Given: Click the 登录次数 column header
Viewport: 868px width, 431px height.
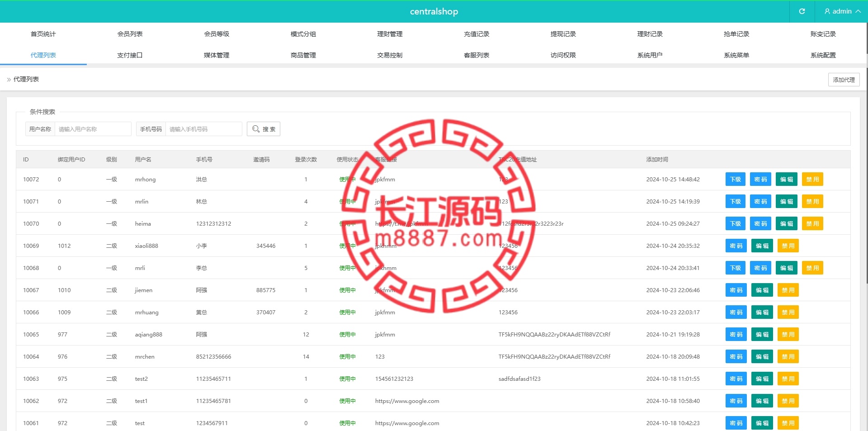Looking at the screenshot, I should pos(306,160).
